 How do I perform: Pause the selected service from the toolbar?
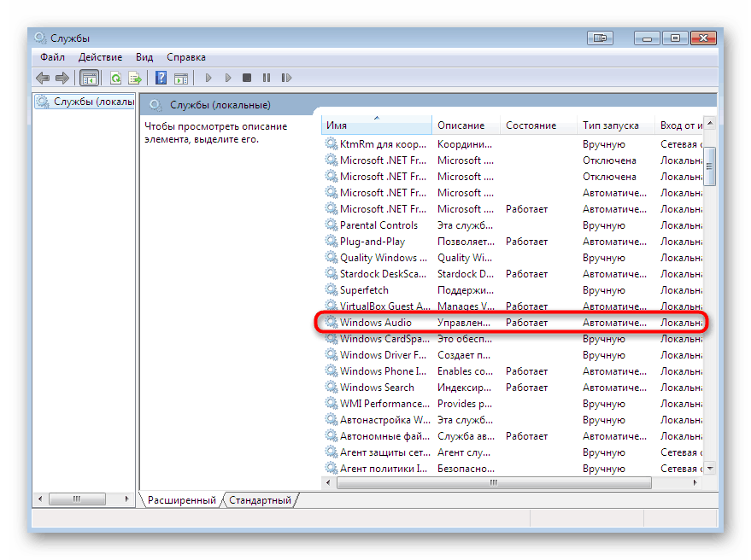pyautogui.click(x=266, y=78)
